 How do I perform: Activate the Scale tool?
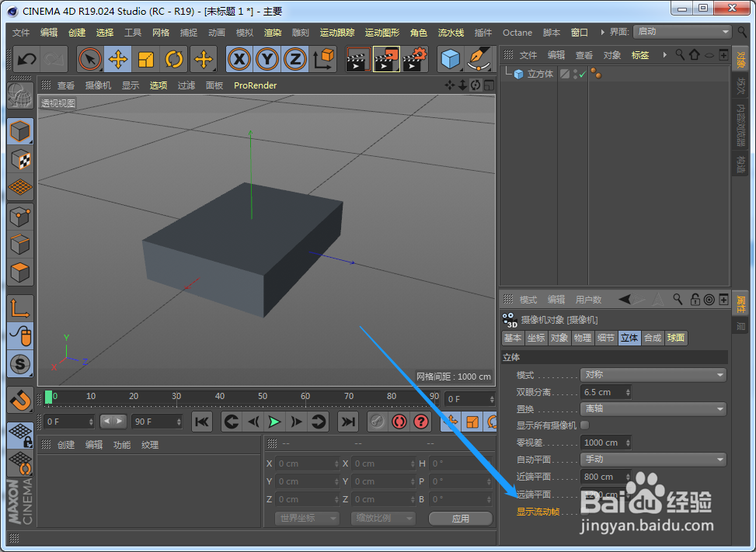145,60
